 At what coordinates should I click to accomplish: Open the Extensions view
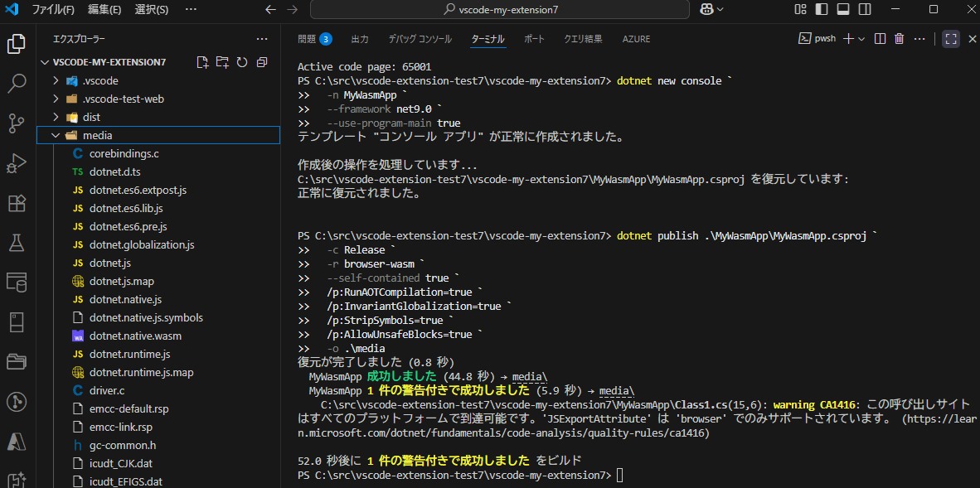coord(17,203)
